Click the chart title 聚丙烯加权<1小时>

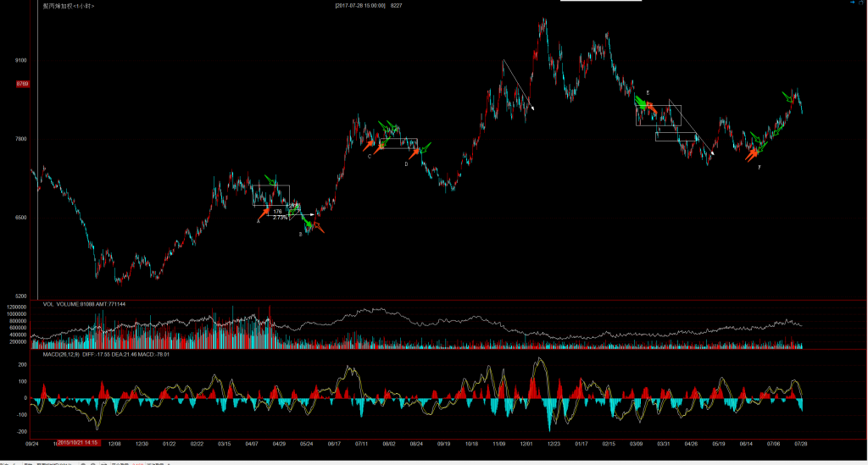(69, 6)
